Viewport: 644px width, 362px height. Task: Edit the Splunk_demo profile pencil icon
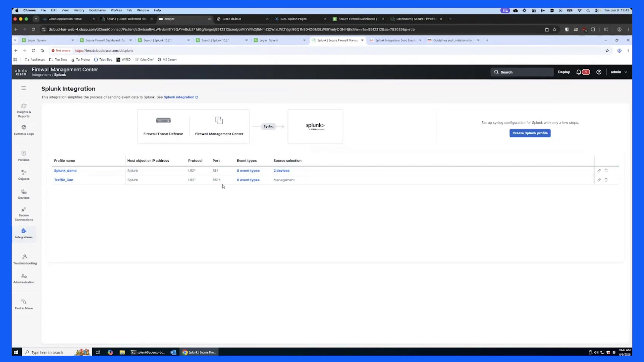click(599, 171)
